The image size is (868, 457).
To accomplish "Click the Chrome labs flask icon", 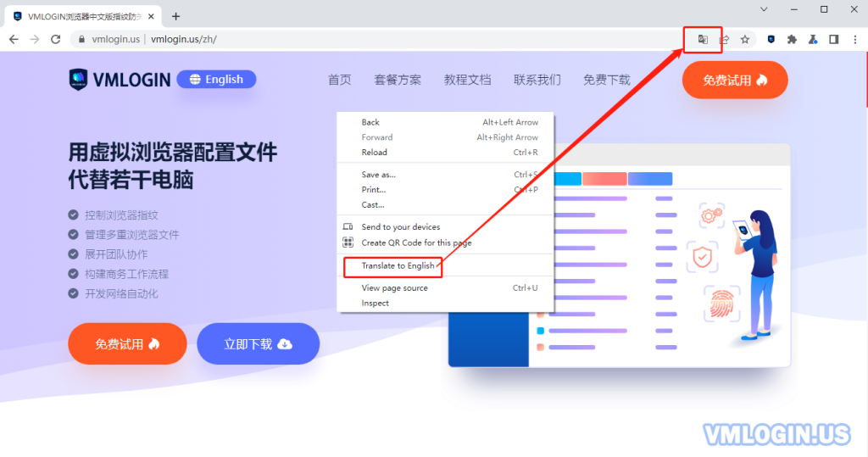I will point(813,39).
